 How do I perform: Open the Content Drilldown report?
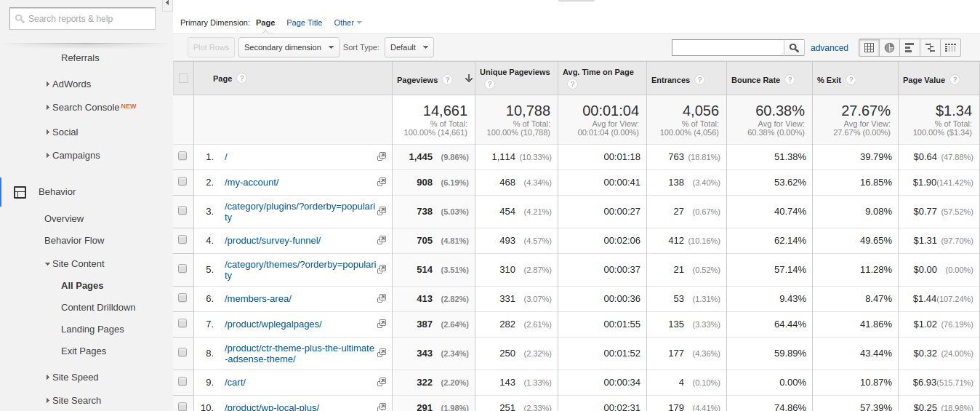tap(98, 308)
